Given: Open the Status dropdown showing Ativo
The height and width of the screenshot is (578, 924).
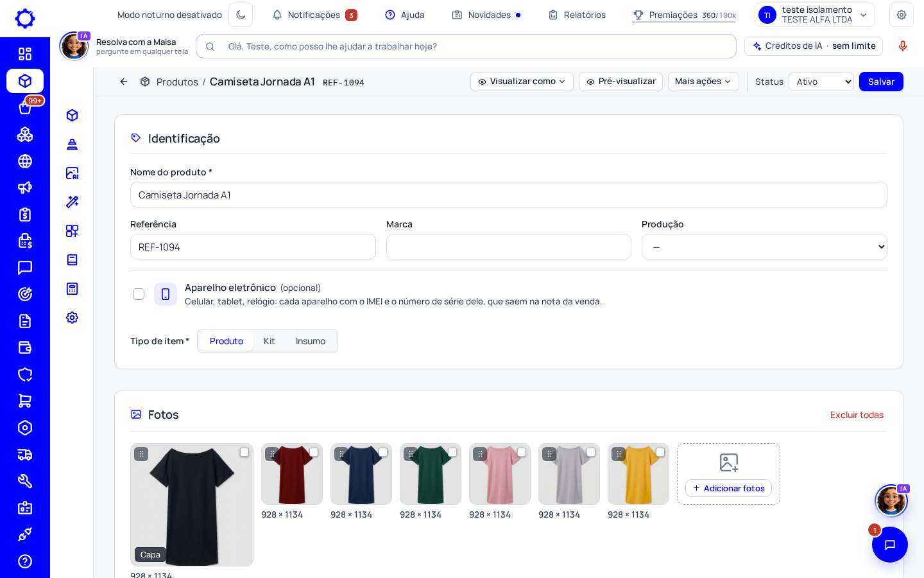Looking at the screenshot, I should [821, 82].
